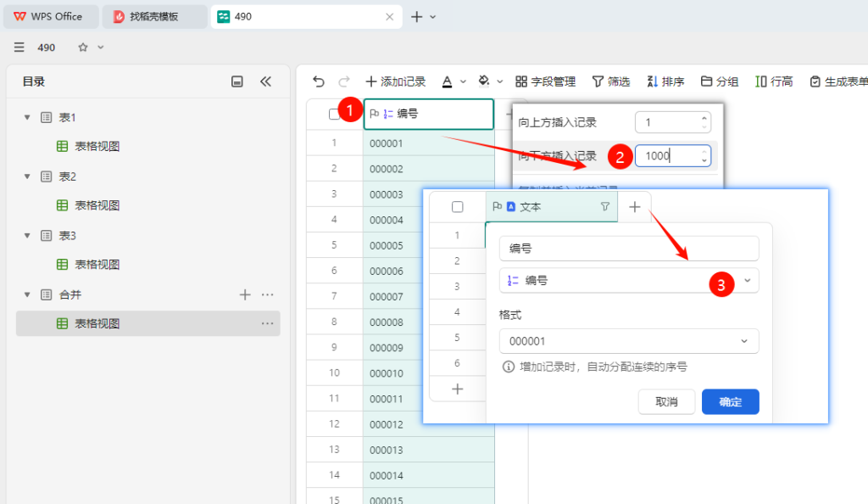
Task: Open the field type dropdown 编号
Action: pyautogui.click(x=629, y=281)
